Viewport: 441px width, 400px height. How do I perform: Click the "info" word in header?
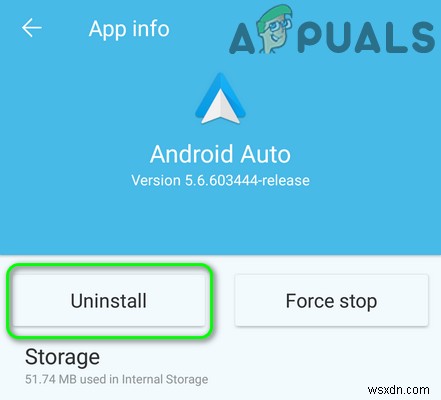[x=150, y=28]
